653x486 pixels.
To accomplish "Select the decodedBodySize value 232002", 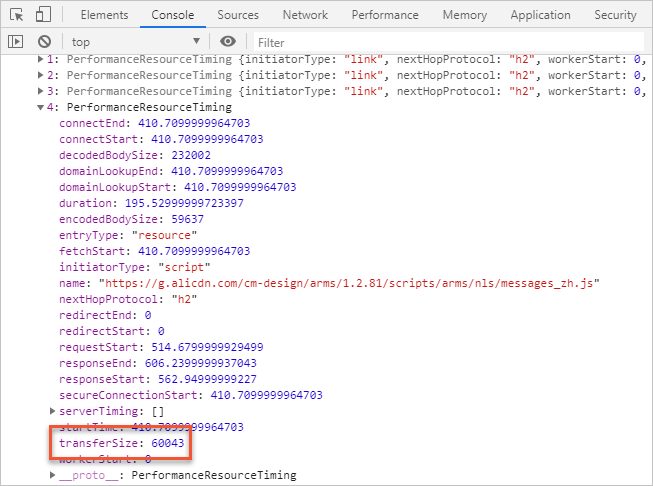I will pyautogui.click(x=191, y=155).
